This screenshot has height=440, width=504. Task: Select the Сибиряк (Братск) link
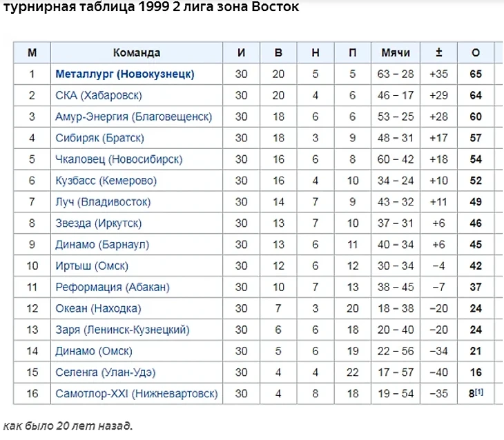(x=99, y=138)
